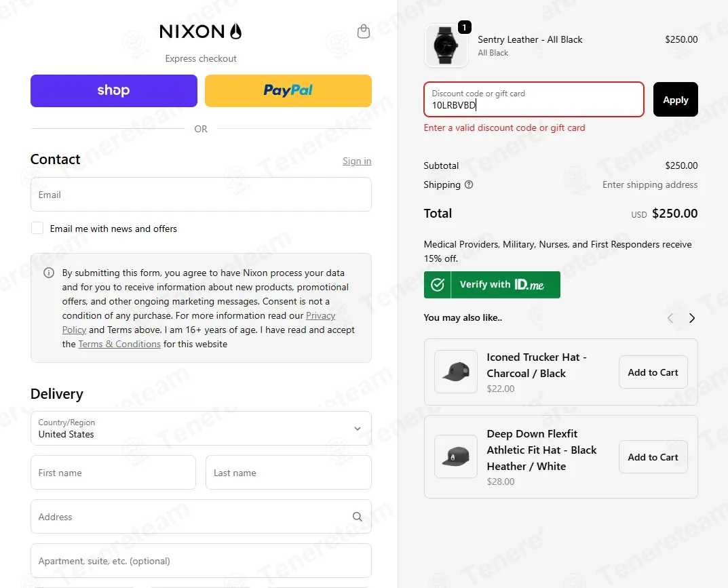Pay with PayPal express checkout
Screen dimensions: 728x588
(288, 91)
